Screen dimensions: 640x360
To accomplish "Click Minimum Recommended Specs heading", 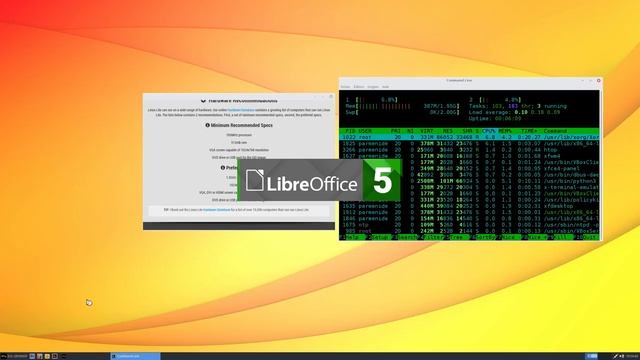I will tap(242, 125).
